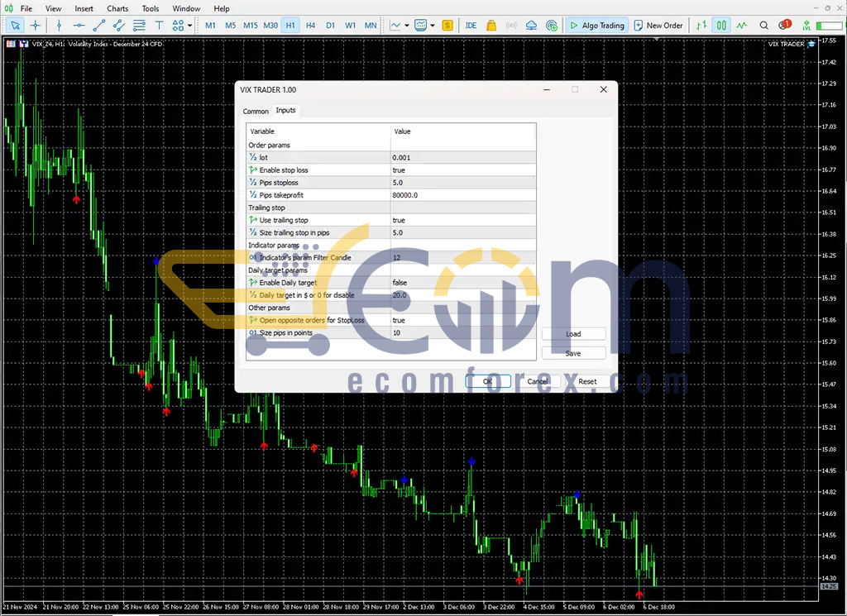Switch chart to line chart mode
Image resolution: width=847 pixels, height=616 pixels.
pos(742,26)
